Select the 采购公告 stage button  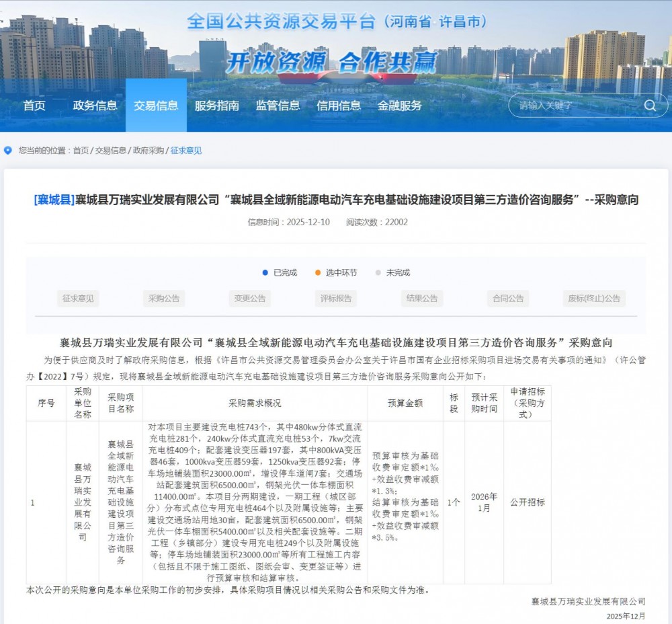164,299
